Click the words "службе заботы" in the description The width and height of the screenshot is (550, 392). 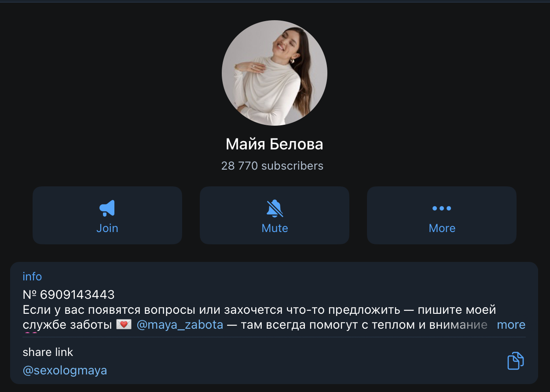click(67, 325)
